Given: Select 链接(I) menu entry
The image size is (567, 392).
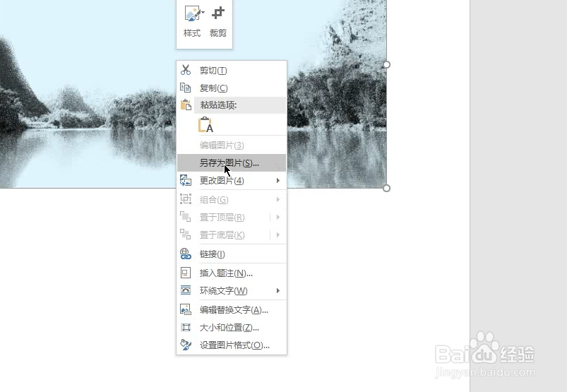Looking at the screenshot, I should (232, 254).
